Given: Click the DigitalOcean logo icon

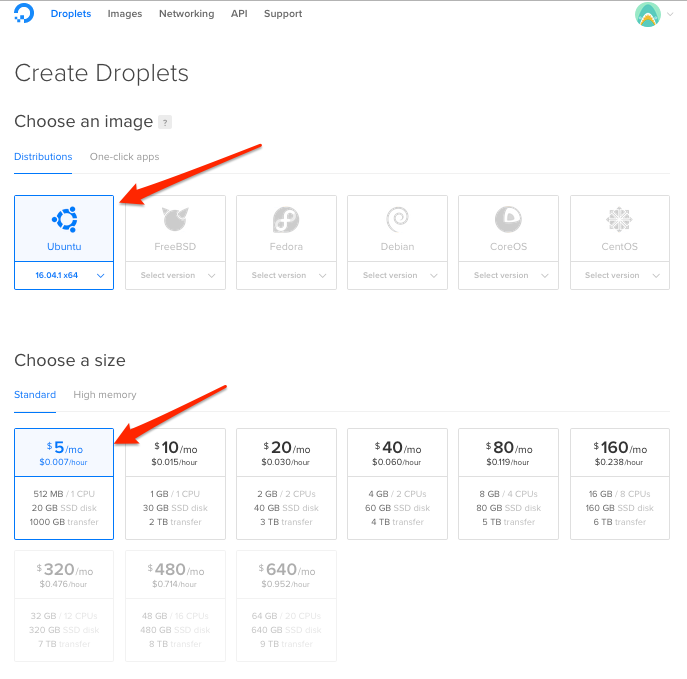Looking at the screenshot, I should tap(23, 13).
